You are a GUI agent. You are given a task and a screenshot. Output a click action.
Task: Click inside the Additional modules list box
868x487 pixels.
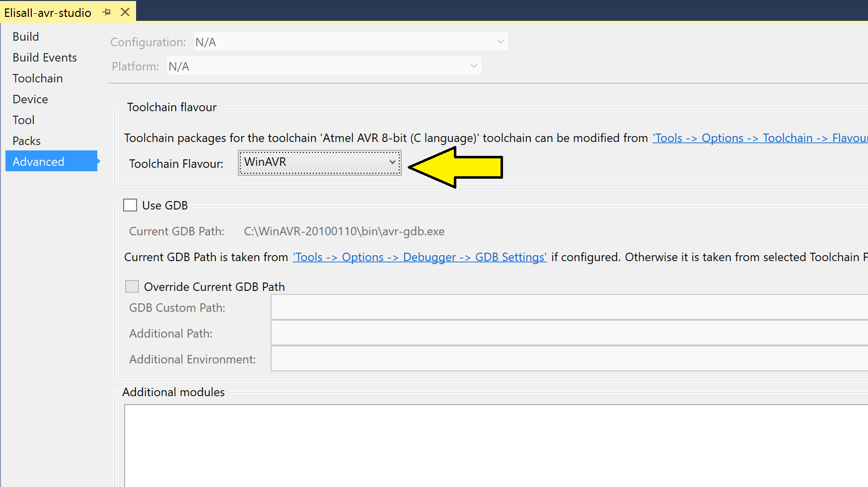[x=496, y=445]
